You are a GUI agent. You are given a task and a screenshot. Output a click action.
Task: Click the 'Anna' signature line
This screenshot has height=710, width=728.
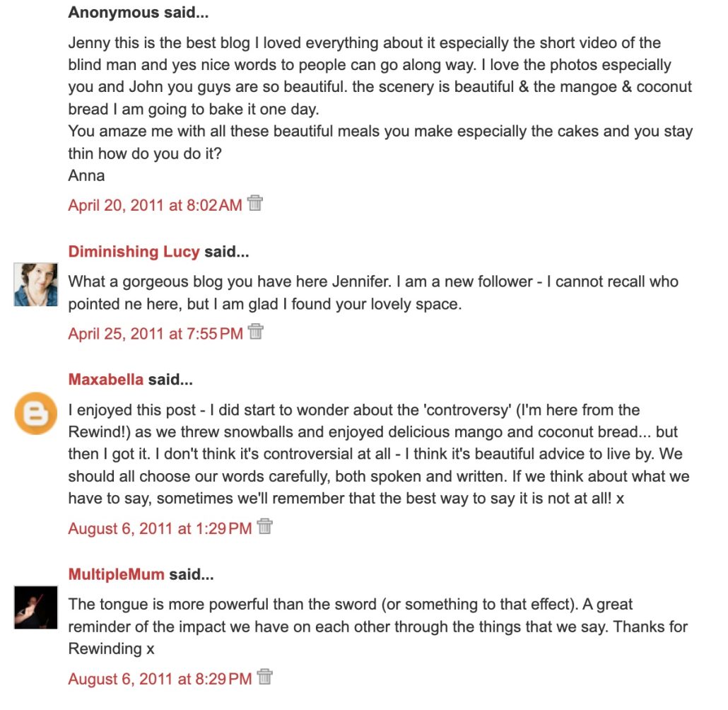coord(86,175)
